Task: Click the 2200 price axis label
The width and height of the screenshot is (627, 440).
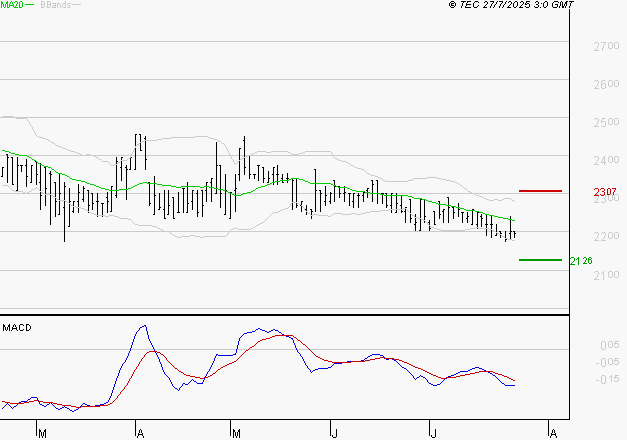Action: pos(606,236)
